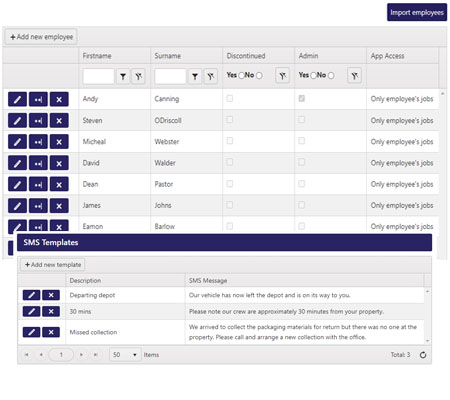
Task: Clear the Admin column filter
Action: [354, 76]
